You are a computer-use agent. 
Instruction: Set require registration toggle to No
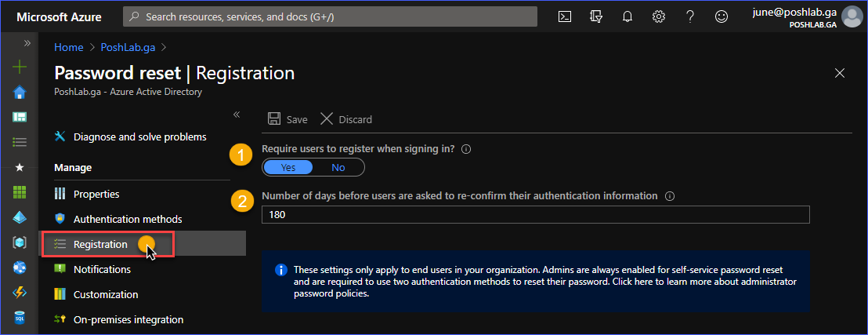pyautogui.click(x=338, y=168)
